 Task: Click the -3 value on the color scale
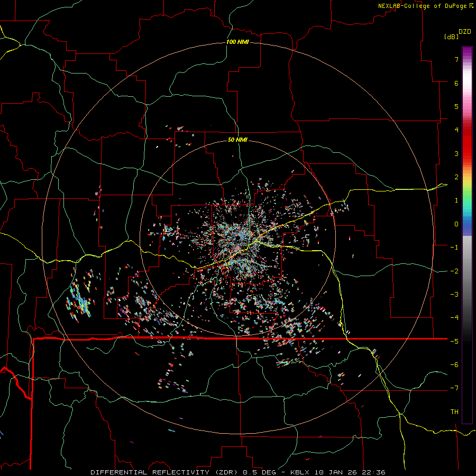(x=454, y=295)
